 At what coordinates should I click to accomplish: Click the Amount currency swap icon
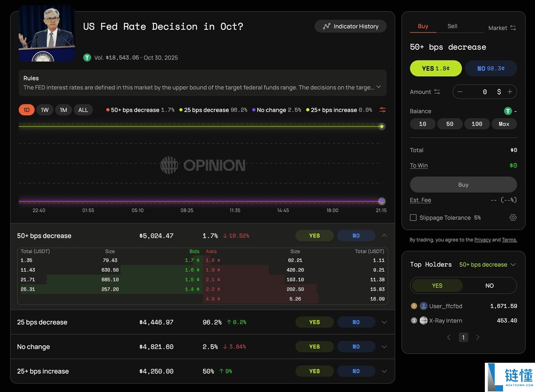tap(437, 92)
